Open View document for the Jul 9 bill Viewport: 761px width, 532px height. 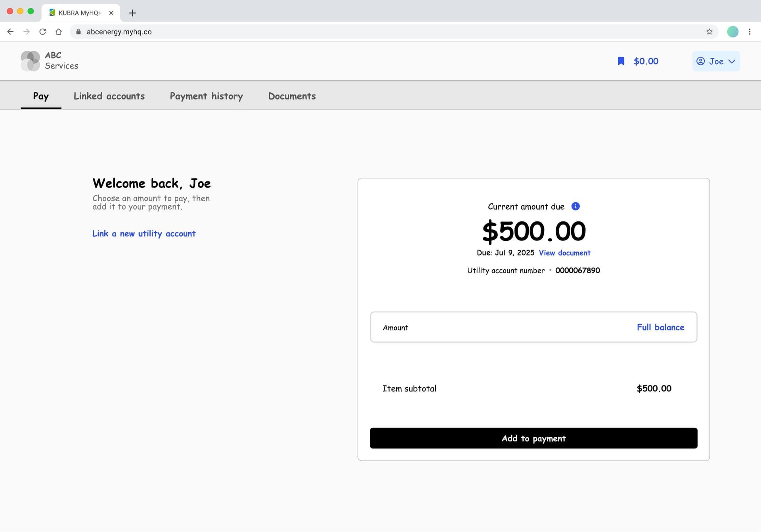[564, 252]
